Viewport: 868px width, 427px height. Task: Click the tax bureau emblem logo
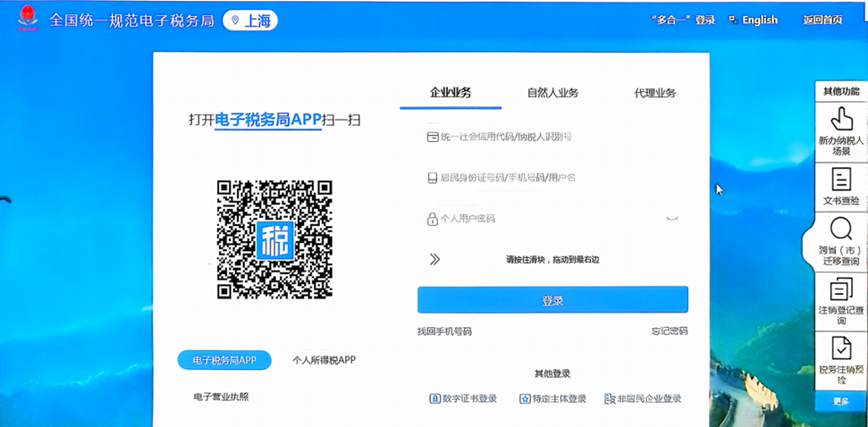pos(28,19)
